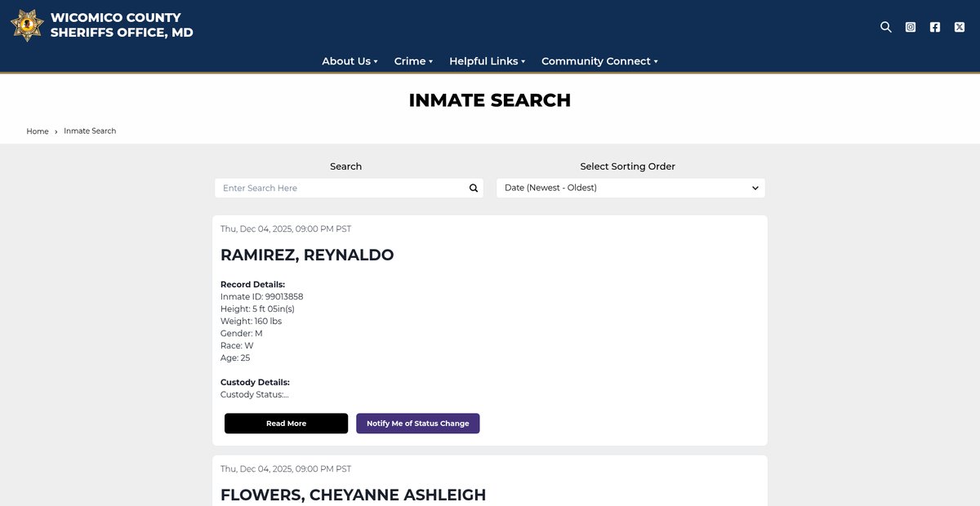Go to Home breadcrumb link
The width and height of the screenshot is (980, 506).
(38, 131)
